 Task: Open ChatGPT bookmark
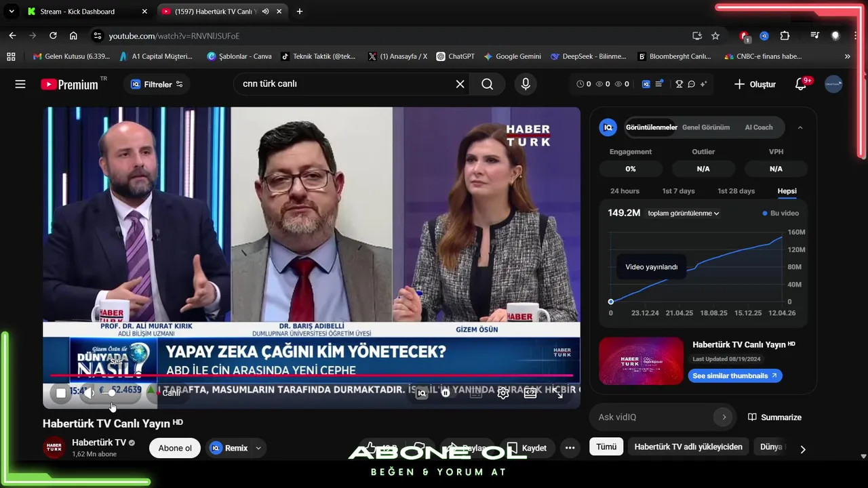pos(455,56)
